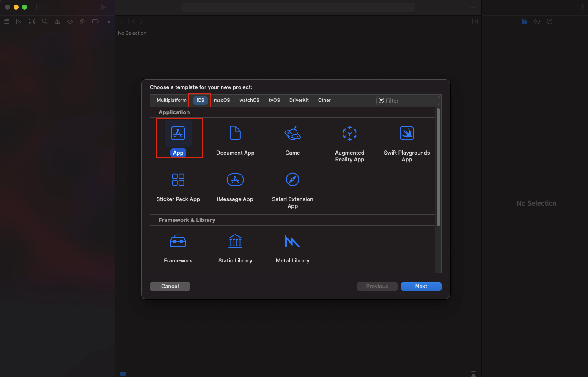
Task: Switch to the tvOS tab
Action: click(275, 100)
